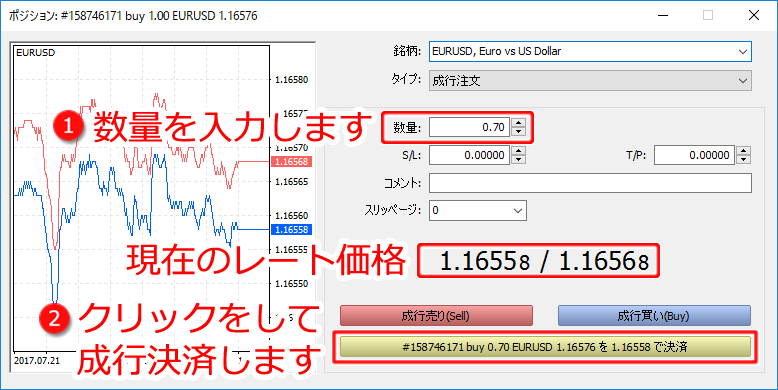Click the yellow 決済 close position button
The image size is (778, 390).
(x=545, y=347)
